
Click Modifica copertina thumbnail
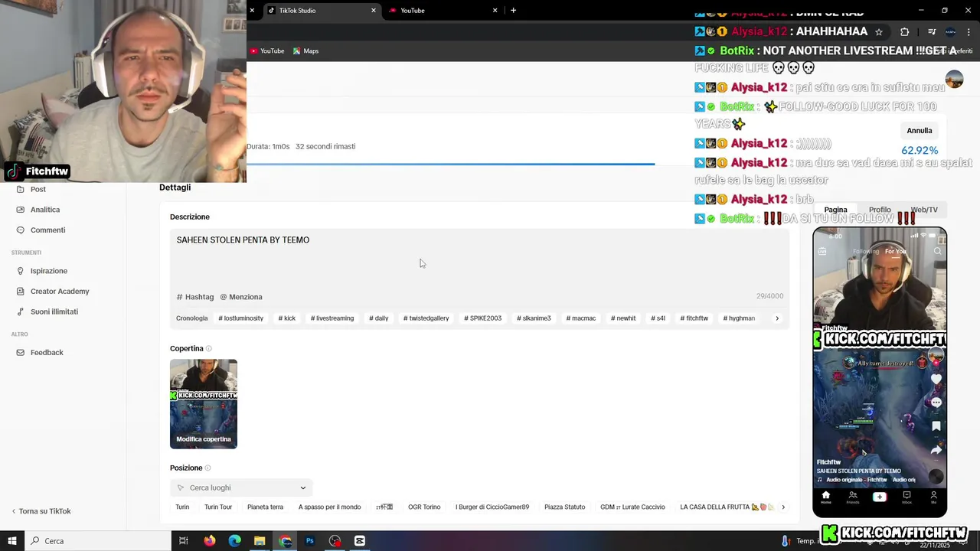(x=204, y=404)
